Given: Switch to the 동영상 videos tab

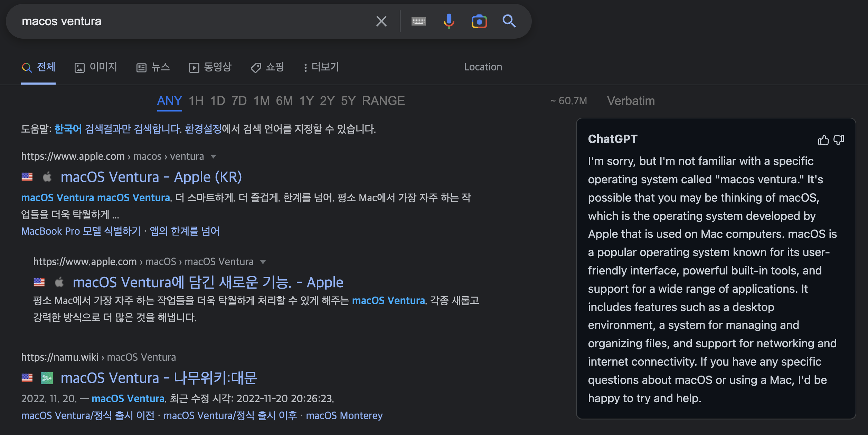Looking at the screenshot, I should pos(210,67).
